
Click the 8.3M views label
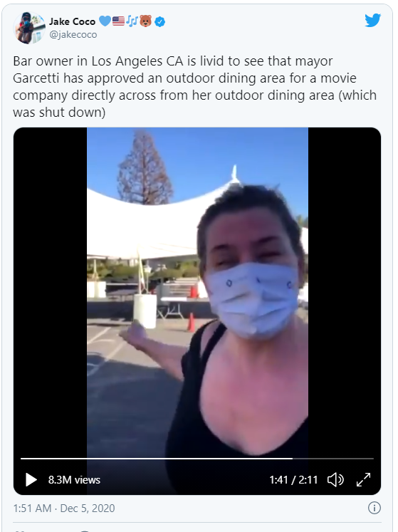click(x=74, y=480)
